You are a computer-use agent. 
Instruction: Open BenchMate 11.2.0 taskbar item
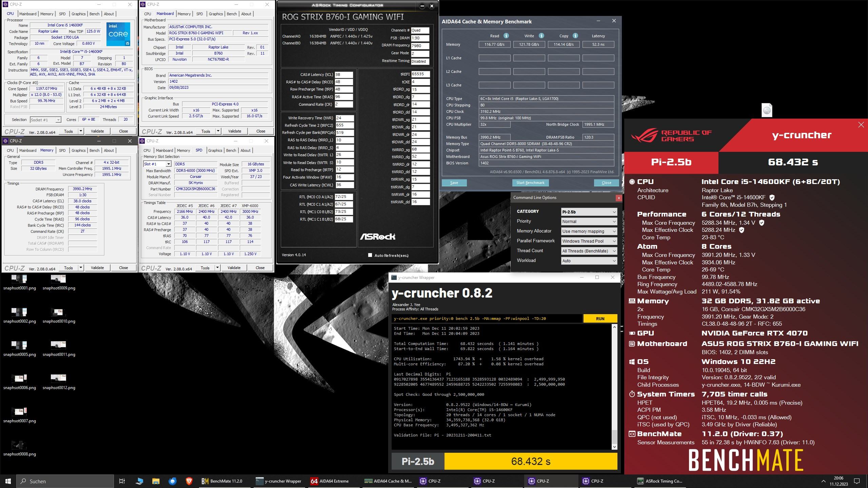(222, 481)
